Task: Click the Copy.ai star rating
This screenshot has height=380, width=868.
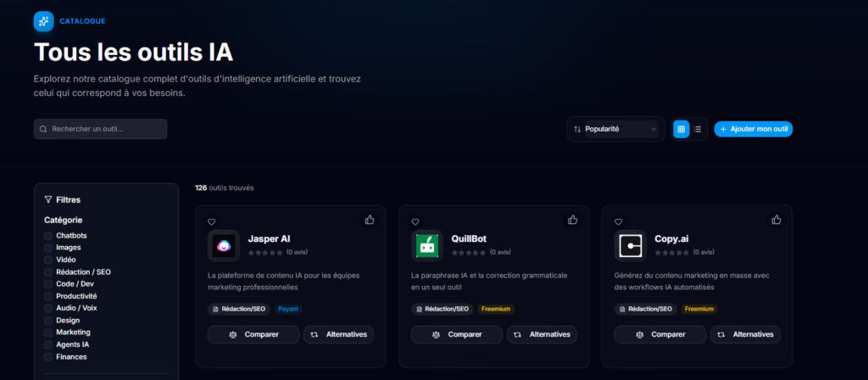Action: coord(672,253)
